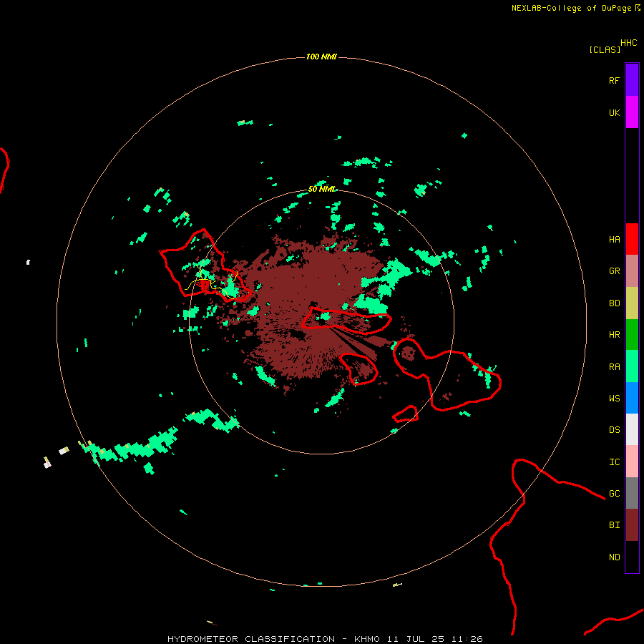
Task: Click the IC legend label
Action: (x=614, y=462)
